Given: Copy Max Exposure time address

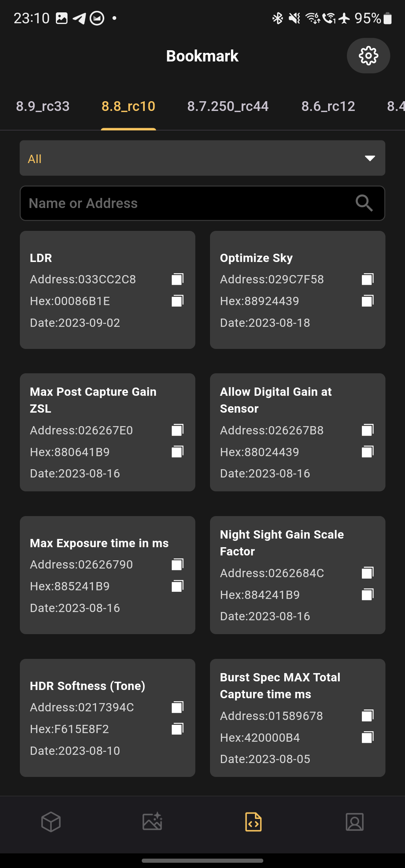Looking at the screenshot, I should point(177,564).
